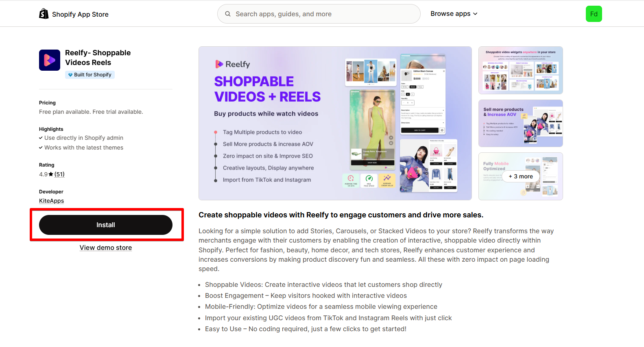The width and height of the screenshot is (644, 347).
Task: Install the Reelfy app
Action: click(x=106, y=225)
